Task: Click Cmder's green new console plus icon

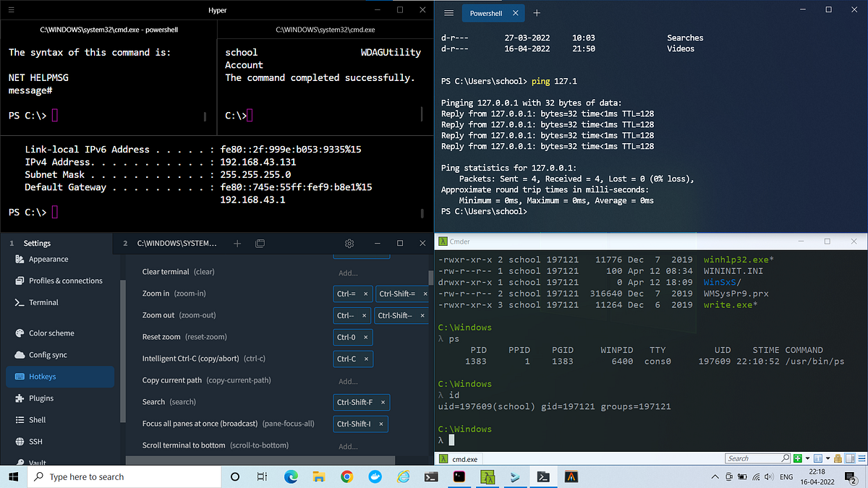Action: pos(798,458)
